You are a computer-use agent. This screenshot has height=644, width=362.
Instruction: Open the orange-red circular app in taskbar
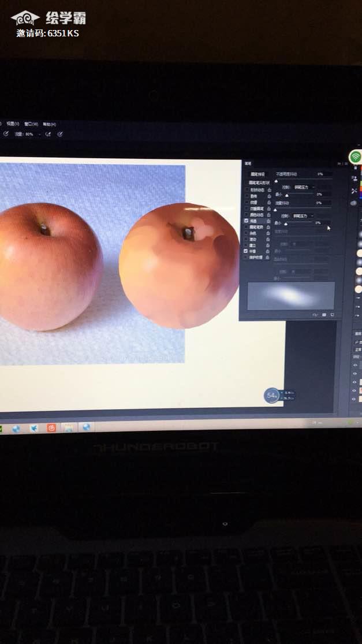pyautogui.click(x=51, y=428)
